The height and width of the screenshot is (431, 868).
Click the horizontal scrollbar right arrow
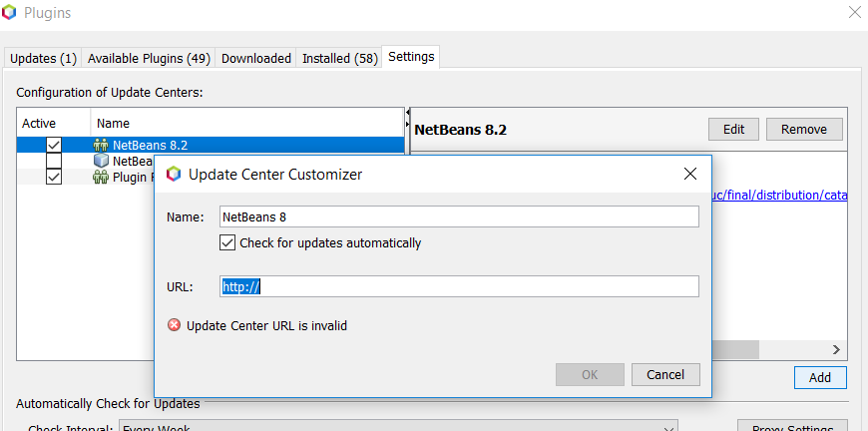coord(836,349)
